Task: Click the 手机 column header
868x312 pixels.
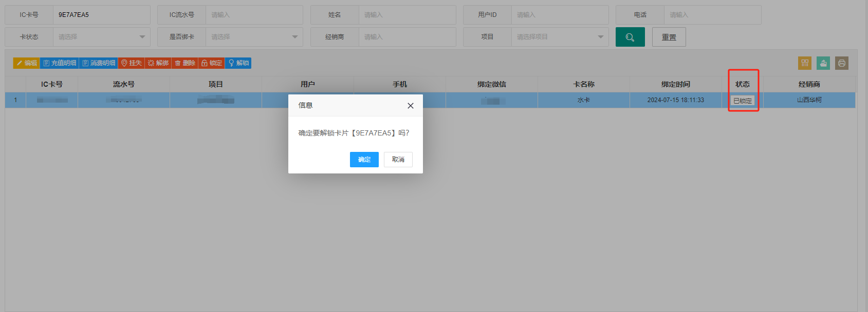Action: (x=400, y=84)
